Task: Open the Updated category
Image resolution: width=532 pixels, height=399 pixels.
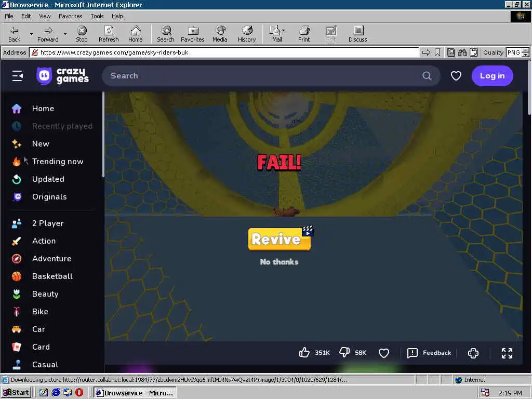Action: coord(48,179)
